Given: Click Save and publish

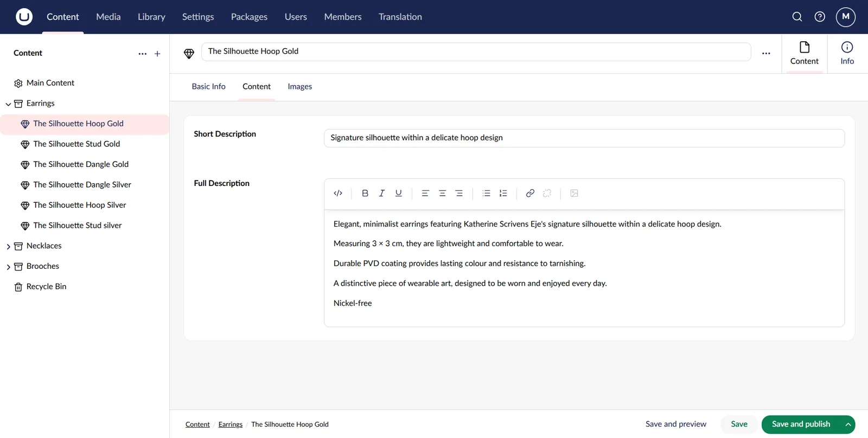Looking at the screenshot, I should coord(801,424).
